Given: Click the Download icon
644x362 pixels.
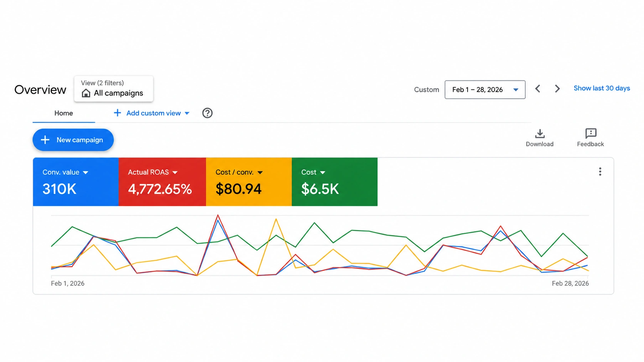Looking at the screenshot, I should [540, 133].
